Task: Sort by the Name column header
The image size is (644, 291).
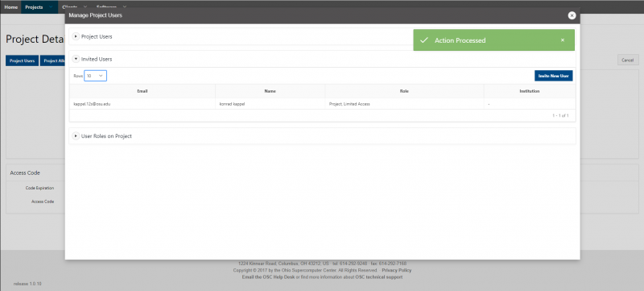Action: [270, 91]
